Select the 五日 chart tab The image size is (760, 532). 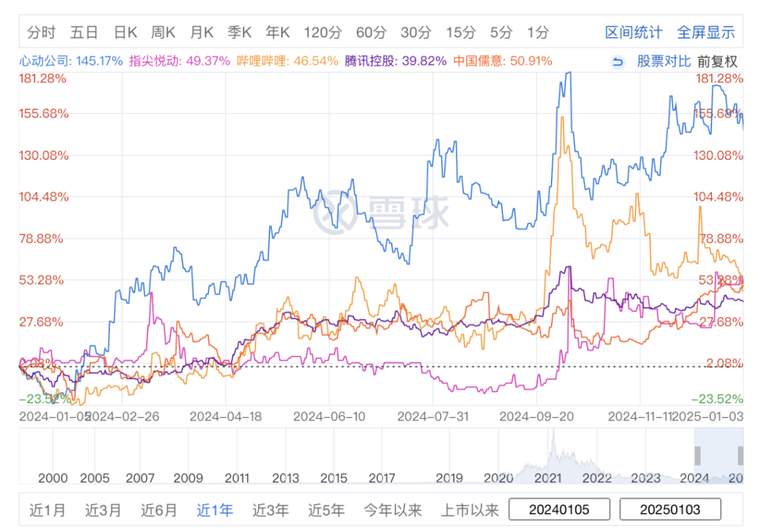coord(84,32)
